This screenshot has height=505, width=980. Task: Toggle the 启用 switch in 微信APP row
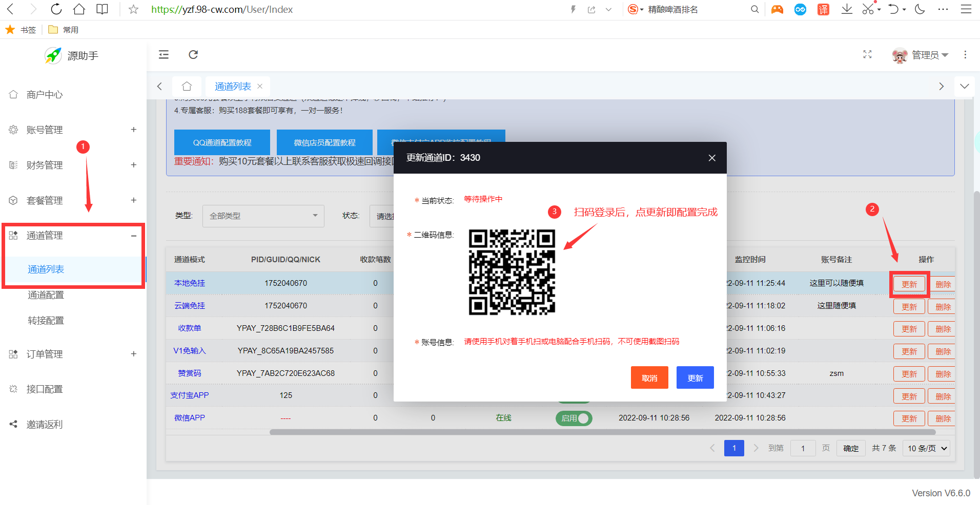point(574,418)
